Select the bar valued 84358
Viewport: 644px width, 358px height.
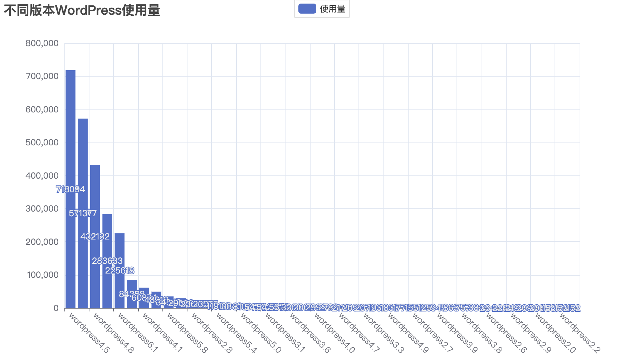pos(132,294)
